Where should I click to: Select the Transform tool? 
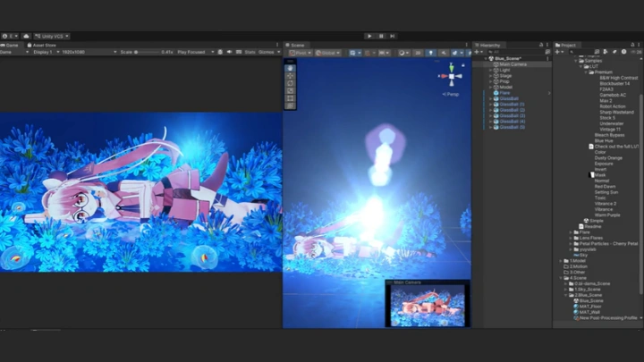(290, 105)
